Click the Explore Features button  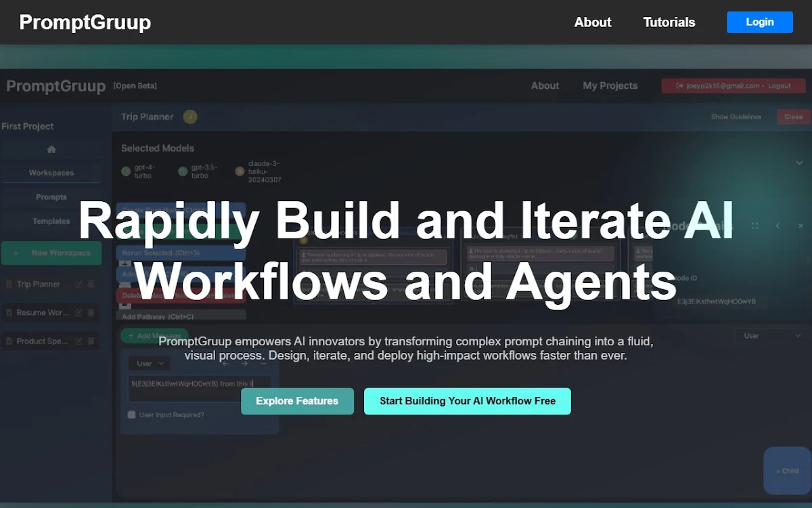(297, 401)
